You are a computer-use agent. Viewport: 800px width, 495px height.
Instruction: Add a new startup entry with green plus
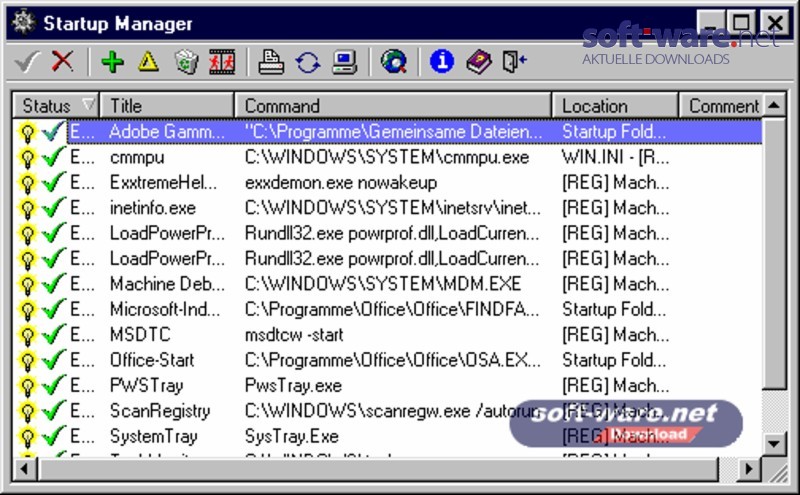(x=112, y=62)
